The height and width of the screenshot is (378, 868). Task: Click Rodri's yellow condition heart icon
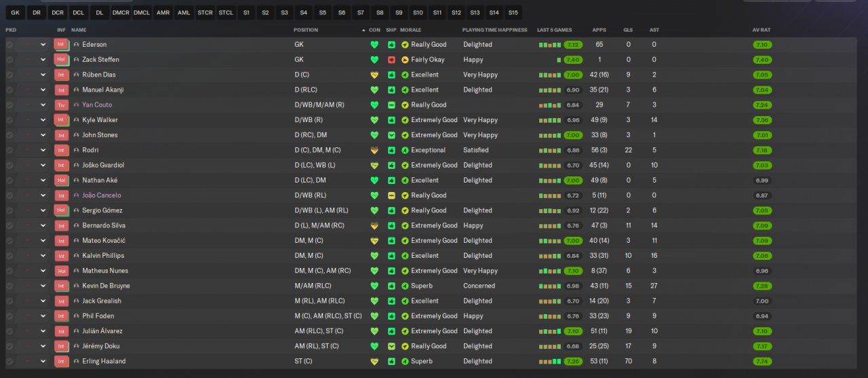[374, 150]
